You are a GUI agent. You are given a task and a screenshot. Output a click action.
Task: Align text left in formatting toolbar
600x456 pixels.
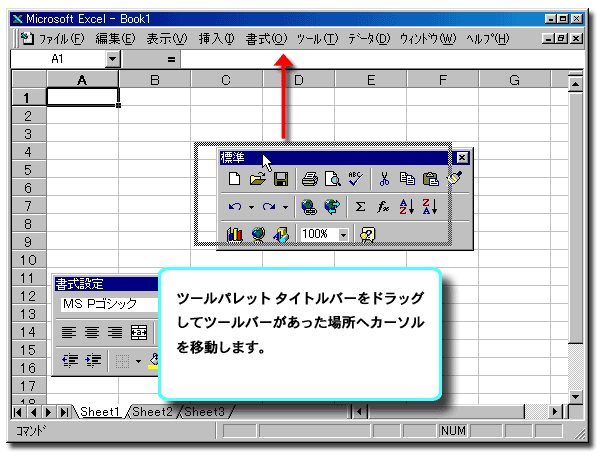[x=69, y=332]
